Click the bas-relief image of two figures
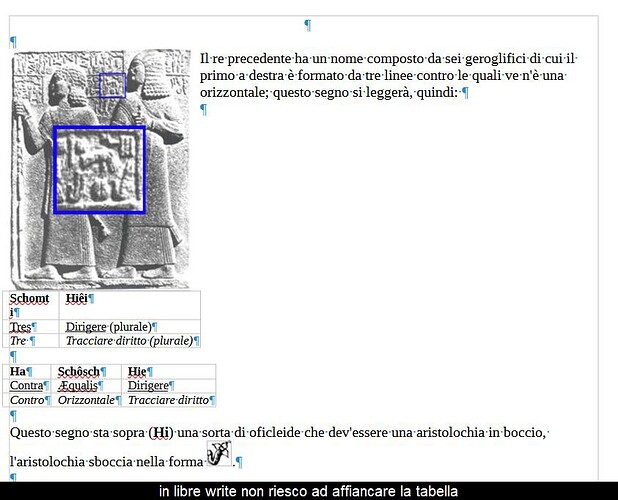 point(101,169)
